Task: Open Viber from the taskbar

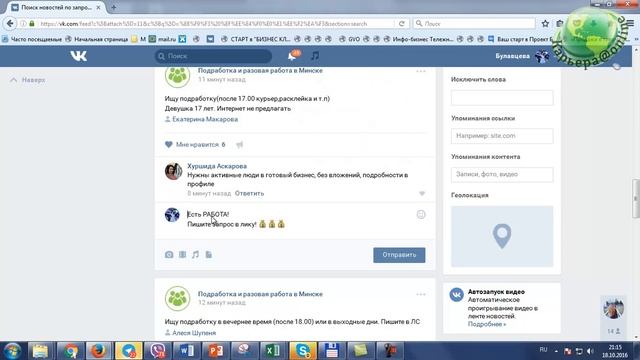Action: (158, 351)
